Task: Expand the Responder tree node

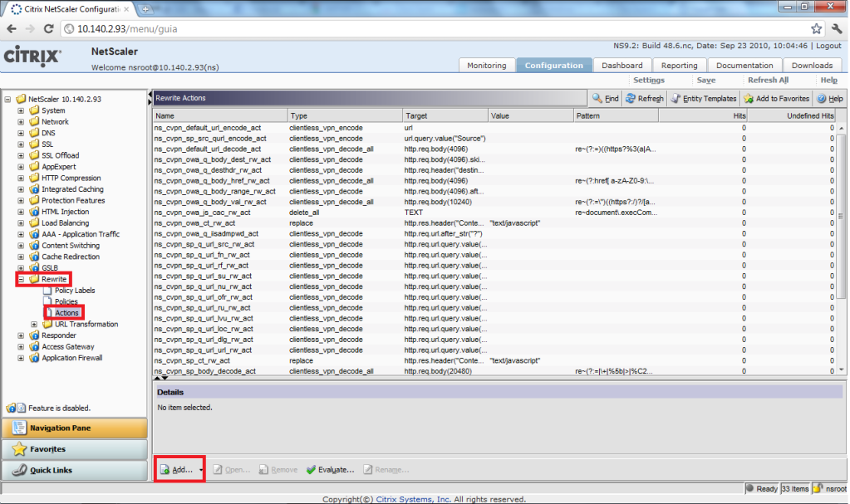Action: [21, 335]
